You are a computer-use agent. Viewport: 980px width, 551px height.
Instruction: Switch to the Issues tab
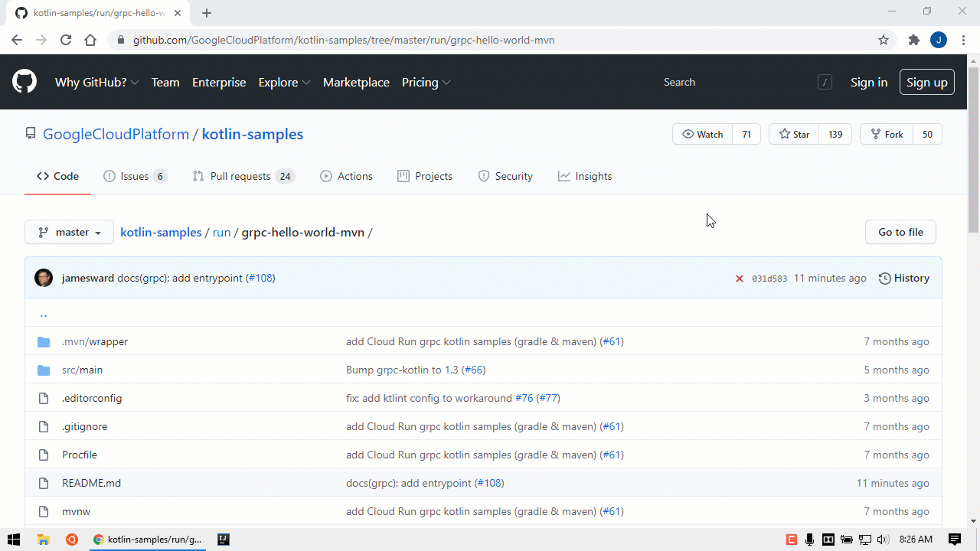click(x=136, y=176)
